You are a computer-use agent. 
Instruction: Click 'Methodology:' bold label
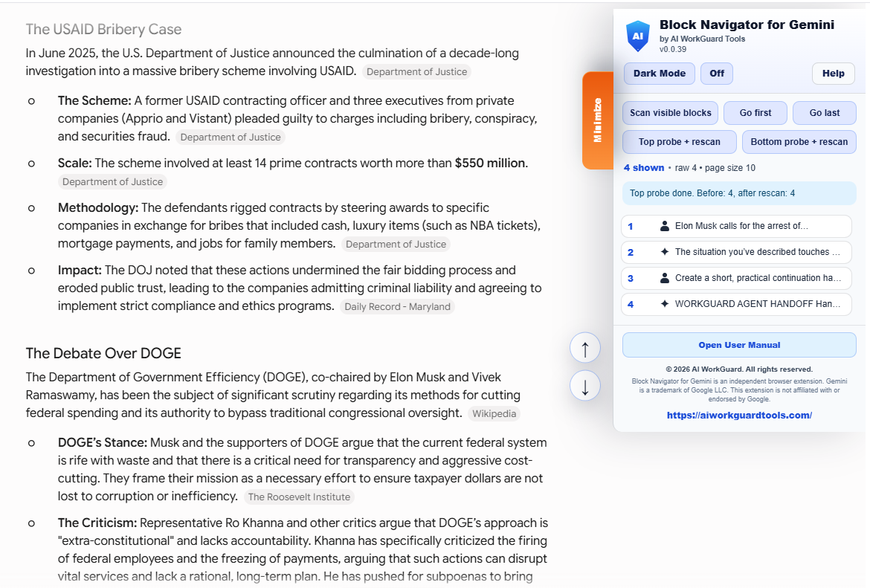click(98, 207)
